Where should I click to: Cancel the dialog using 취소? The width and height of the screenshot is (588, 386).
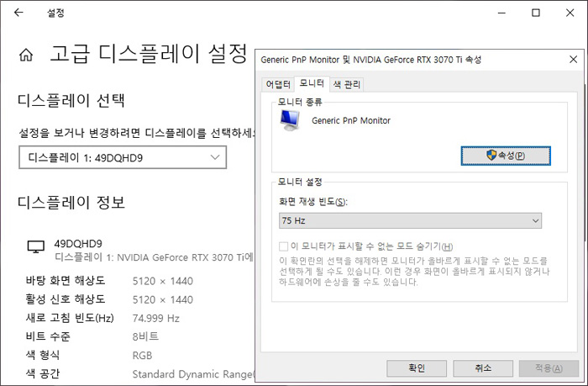483,367
